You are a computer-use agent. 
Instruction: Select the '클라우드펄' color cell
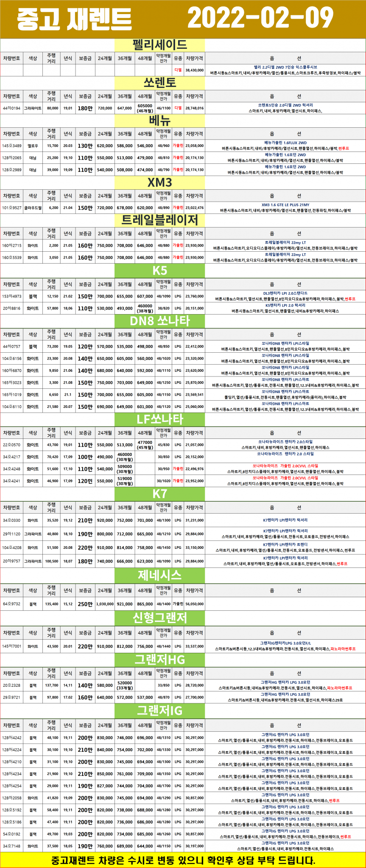pyautogui.click(x=33, y=208)
